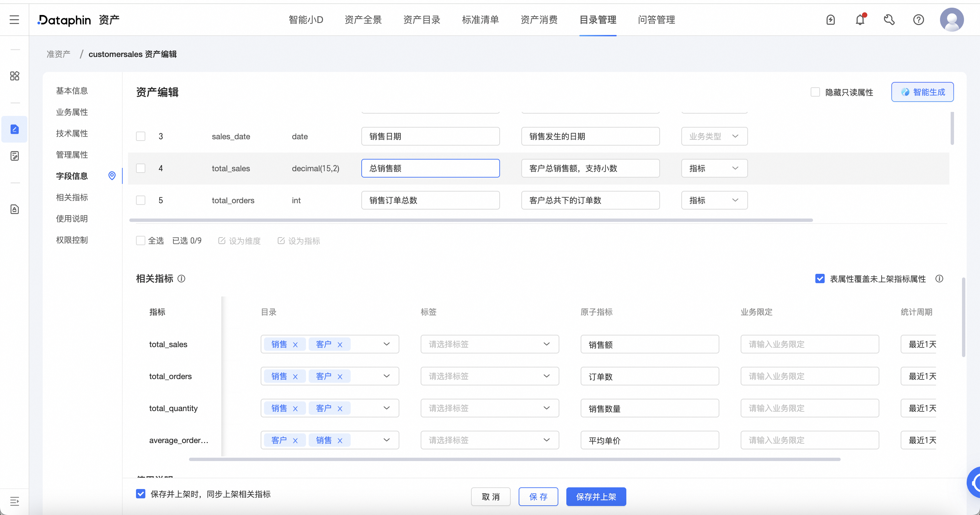Enable the 隐藏只读属性 checkbox

click(815, 92)
